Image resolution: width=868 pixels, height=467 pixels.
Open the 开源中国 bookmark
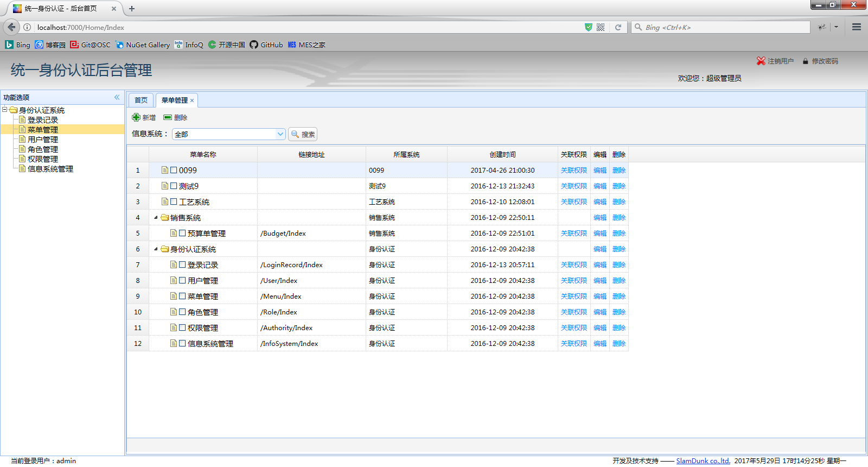pos(227,45)
